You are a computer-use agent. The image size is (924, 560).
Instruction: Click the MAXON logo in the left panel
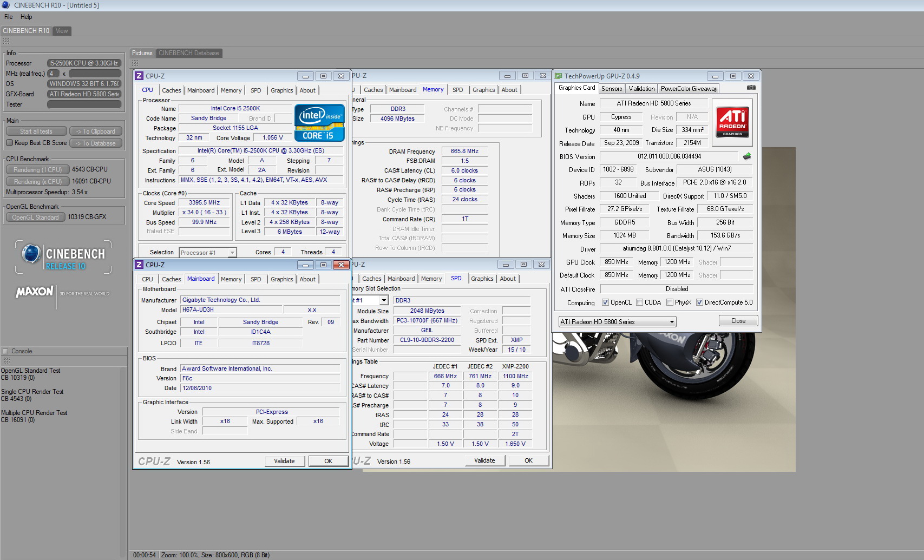click(35, 292)
